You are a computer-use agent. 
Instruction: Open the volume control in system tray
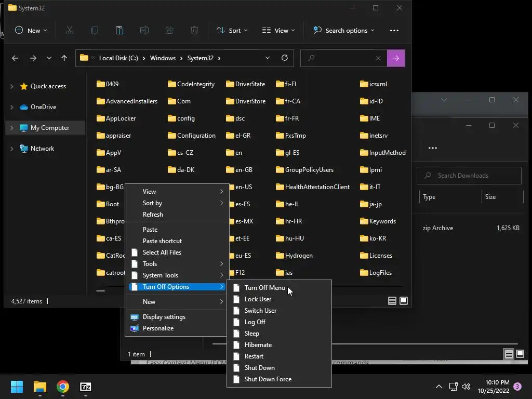(x=466, y=387)
